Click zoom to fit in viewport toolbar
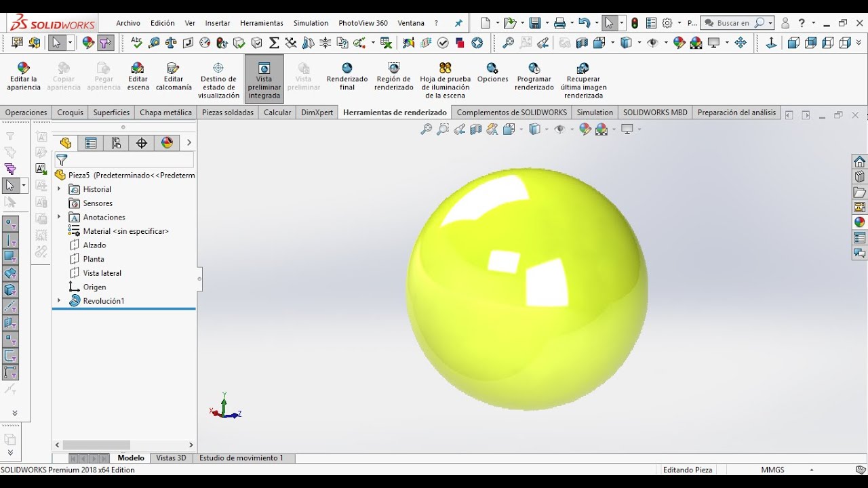Viewport: 868px width, 488px height. coord(427,129)
